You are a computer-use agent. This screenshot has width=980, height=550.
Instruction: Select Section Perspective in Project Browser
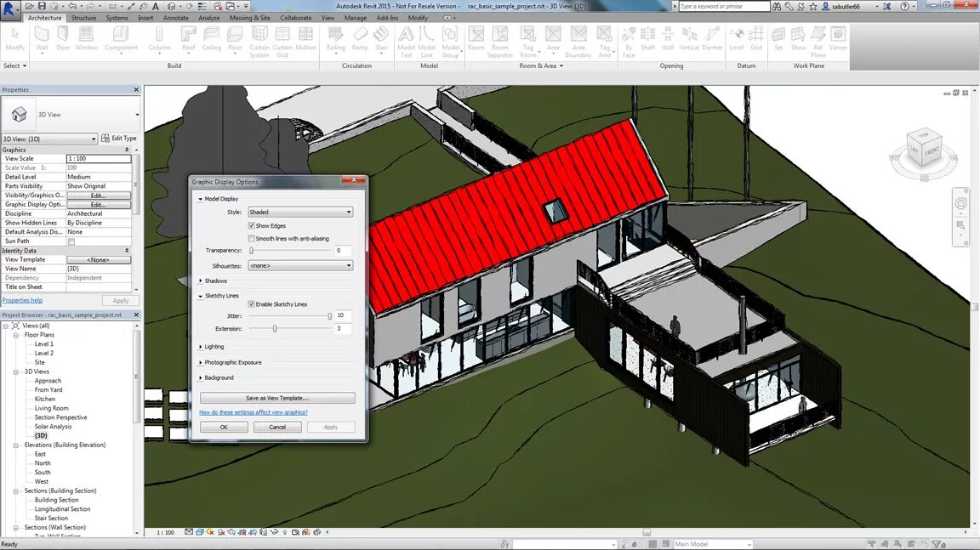(60, 417)
